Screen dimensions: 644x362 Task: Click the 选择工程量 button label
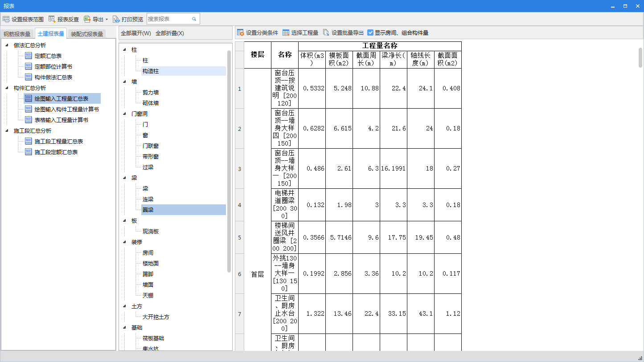pos(305,33)
